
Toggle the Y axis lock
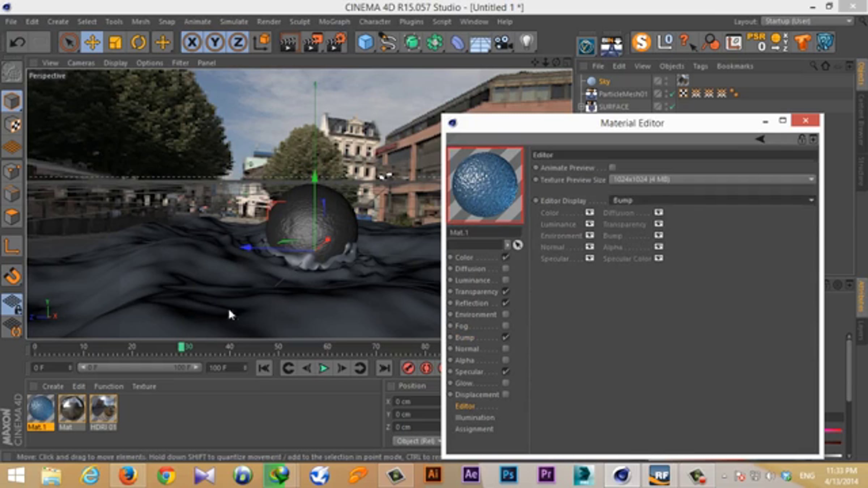[215, 42]
